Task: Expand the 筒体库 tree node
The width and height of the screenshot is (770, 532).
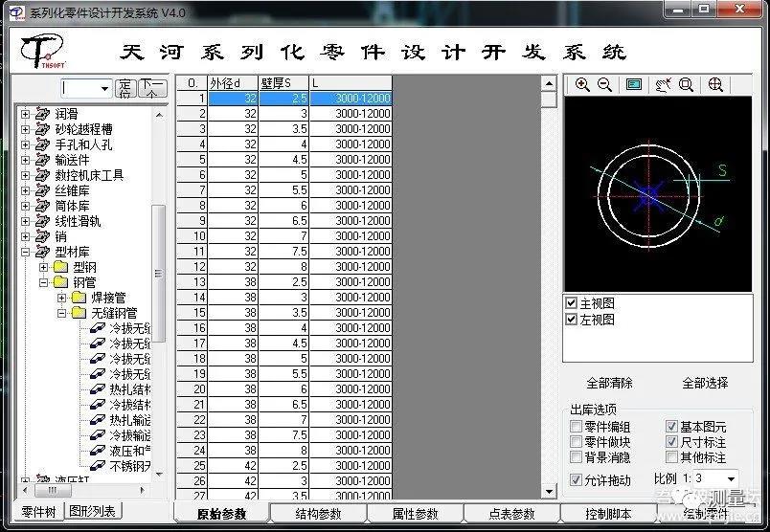Action: (x=25, y=206)
